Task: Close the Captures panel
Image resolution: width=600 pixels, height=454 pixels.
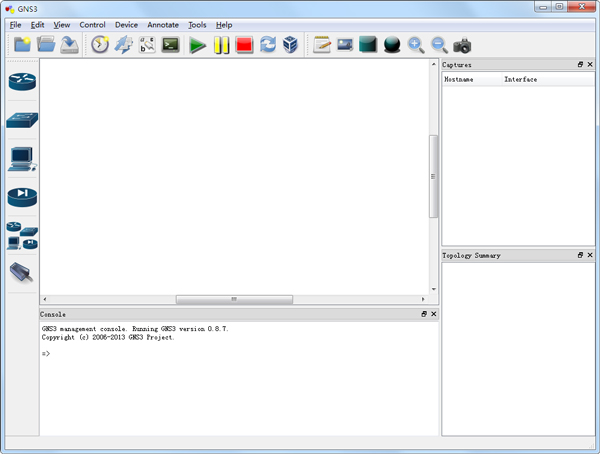Action: pos(590,65)
